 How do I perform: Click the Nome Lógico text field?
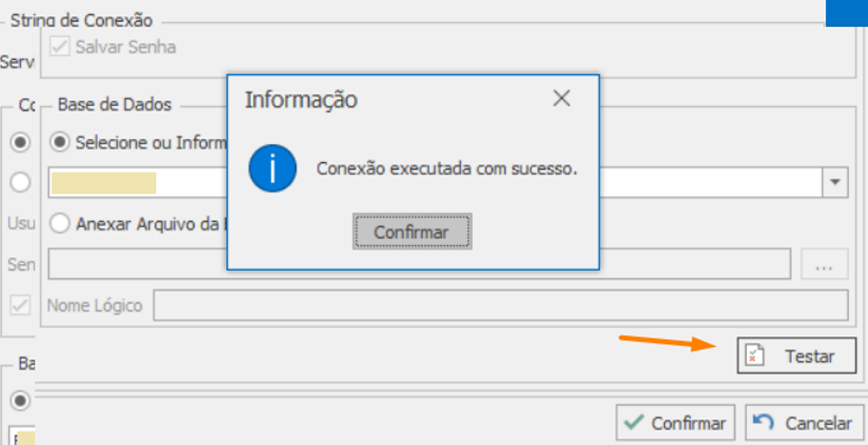pos(500,306)
